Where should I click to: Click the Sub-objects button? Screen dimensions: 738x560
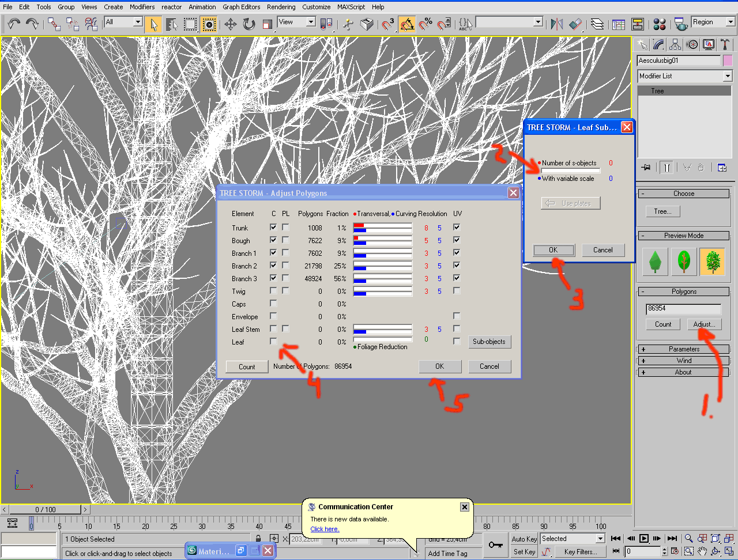(x=489, y=342)
